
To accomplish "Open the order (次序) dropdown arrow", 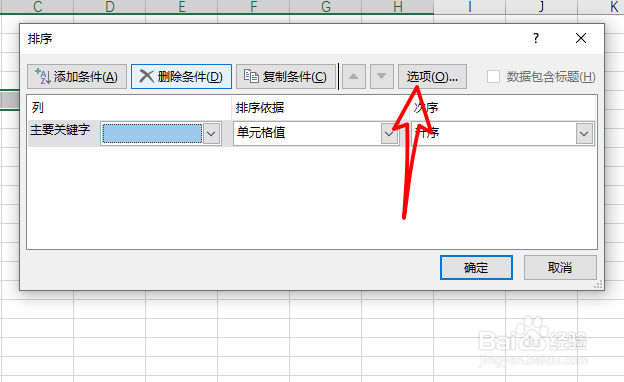I will tap(584, 134).
